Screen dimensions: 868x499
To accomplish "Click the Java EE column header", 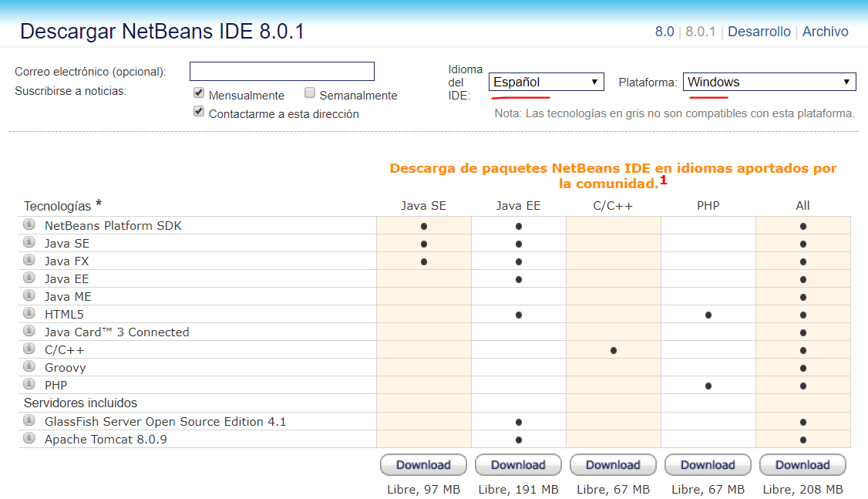I will point(518,206).
